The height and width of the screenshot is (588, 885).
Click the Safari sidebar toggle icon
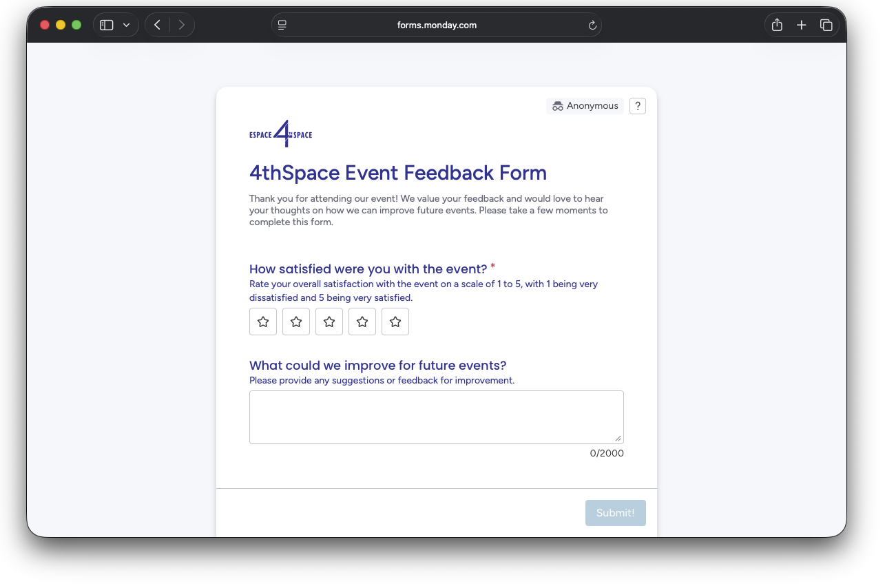(106, 25)
